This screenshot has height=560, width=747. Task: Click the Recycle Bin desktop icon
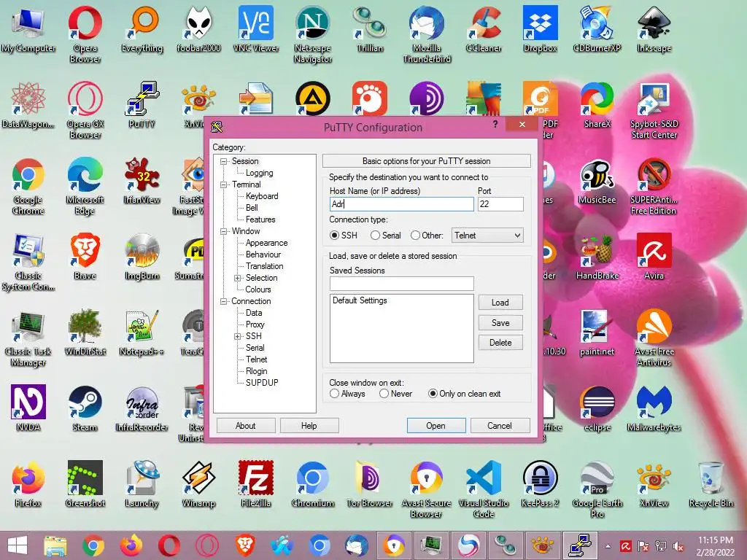pyautogui.click(x=711, y=483)
